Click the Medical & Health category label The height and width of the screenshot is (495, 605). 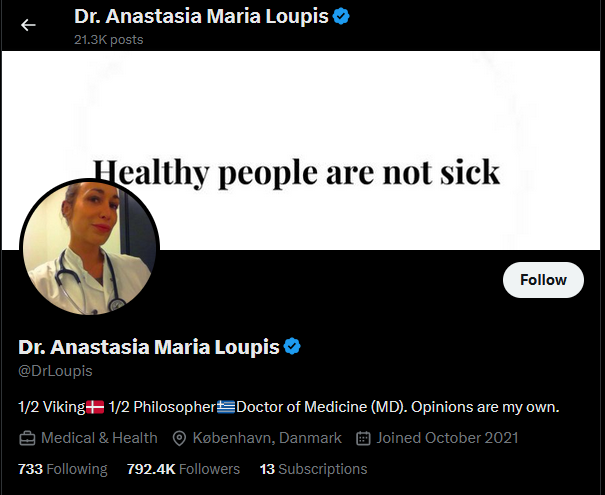[x=99, y=438]
